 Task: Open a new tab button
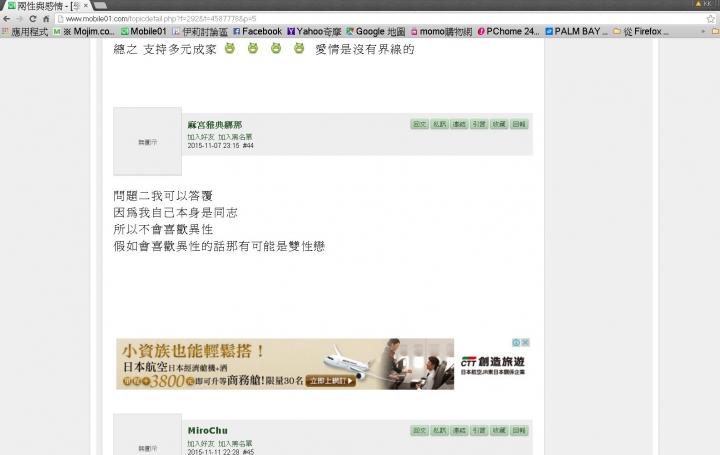click(x=101, y=6)
